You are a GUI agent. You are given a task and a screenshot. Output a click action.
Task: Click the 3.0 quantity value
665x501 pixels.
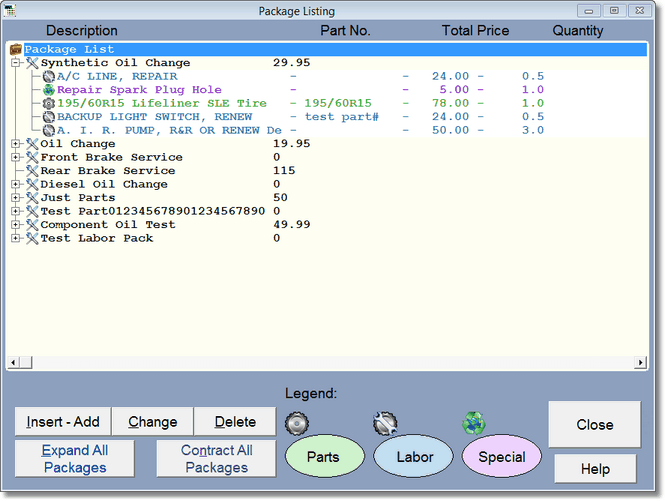[x=533, y=130]
